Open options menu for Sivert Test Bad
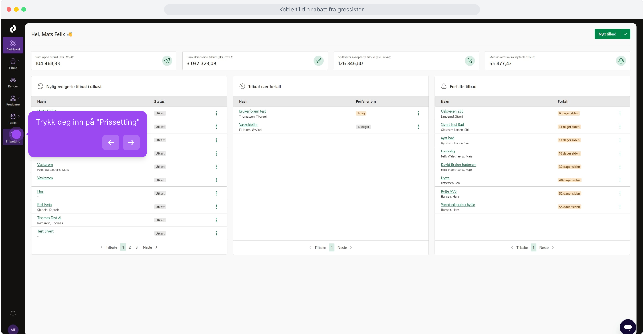The height and width of the screenshot is (334, 644). pos(620,127)
